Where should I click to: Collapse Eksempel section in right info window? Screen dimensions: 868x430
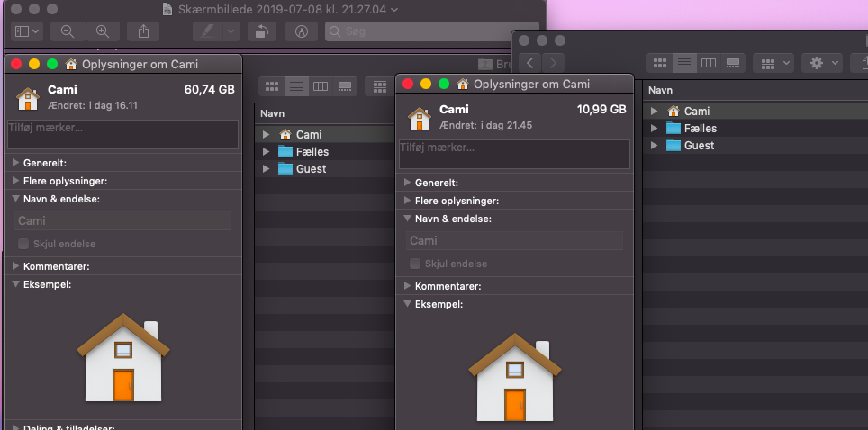pos(407,304)
